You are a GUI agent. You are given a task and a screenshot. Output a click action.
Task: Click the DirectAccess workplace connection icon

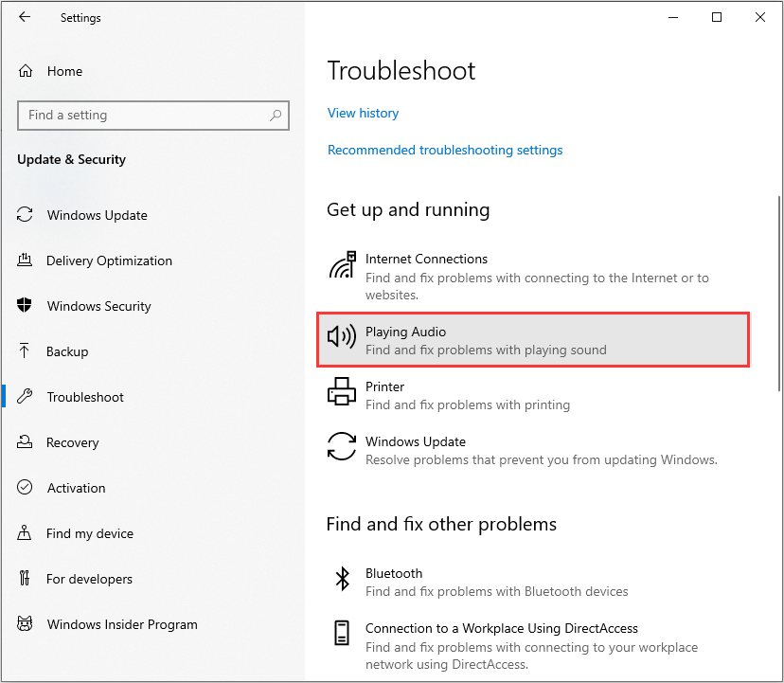point(342,633)
